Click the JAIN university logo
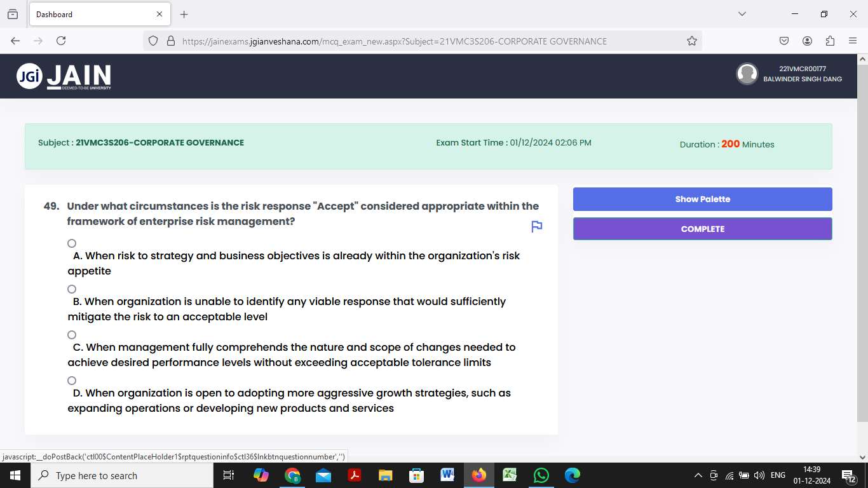The height and width of the screenshot is (488, 868). 64,76
